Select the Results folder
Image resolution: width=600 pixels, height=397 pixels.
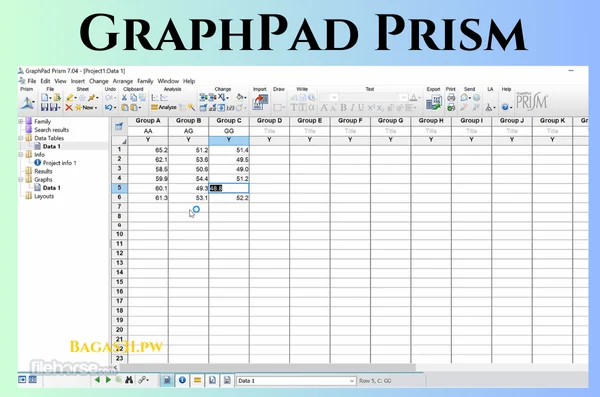(x=43, y=171)
